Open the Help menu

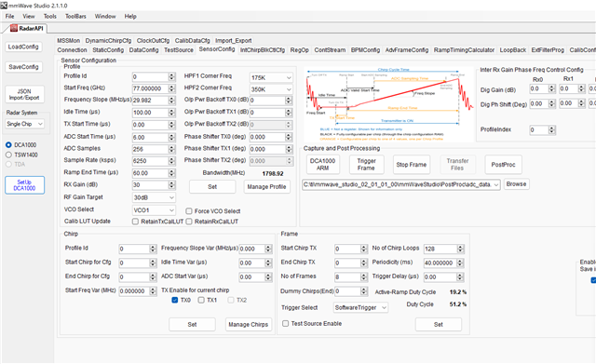tap(130, 17)
